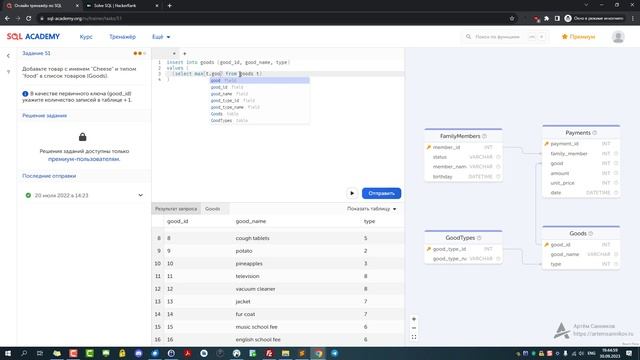
Task: Click the Goods table info icon in diagram
Action: click(591, 233)
